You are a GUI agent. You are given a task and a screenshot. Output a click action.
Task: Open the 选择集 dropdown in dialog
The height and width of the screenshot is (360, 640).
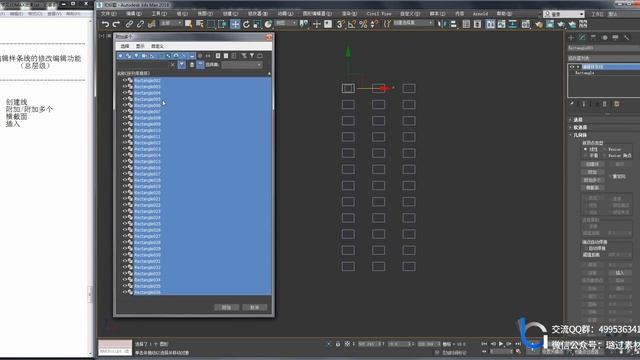(x=242, y=65)
